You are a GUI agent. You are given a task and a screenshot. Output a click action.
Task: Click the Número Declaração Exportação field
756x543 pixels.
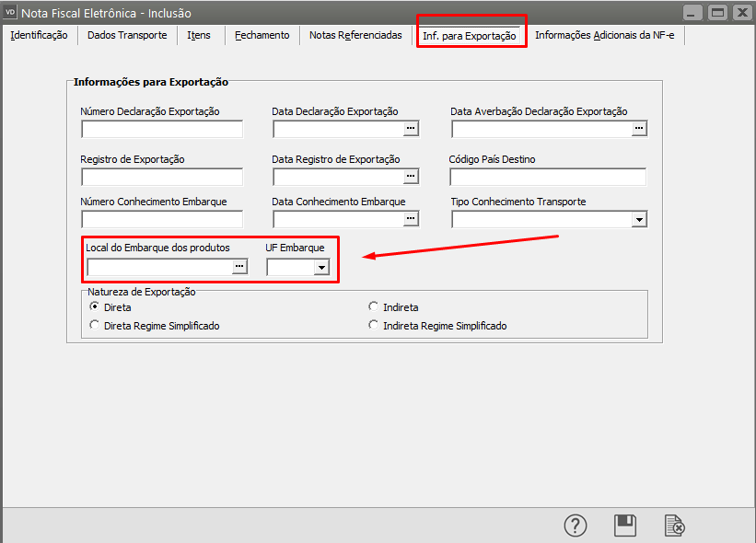pos(162,129)
